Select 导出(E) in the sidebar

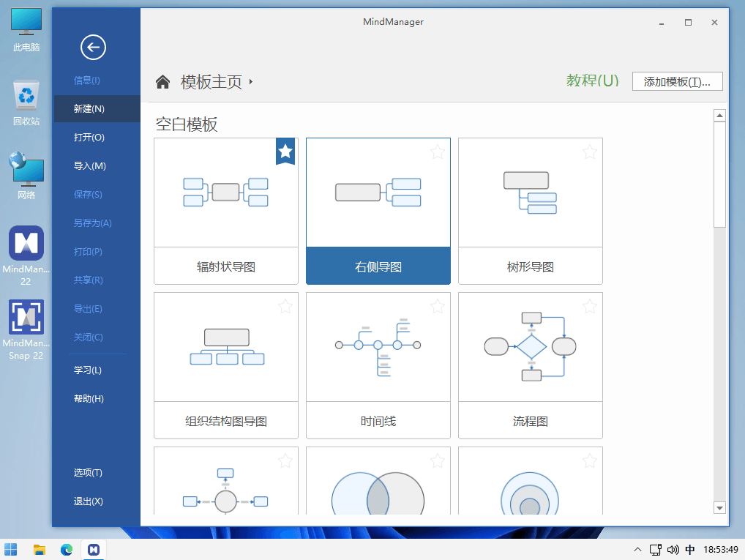click(x=88, y=308)
